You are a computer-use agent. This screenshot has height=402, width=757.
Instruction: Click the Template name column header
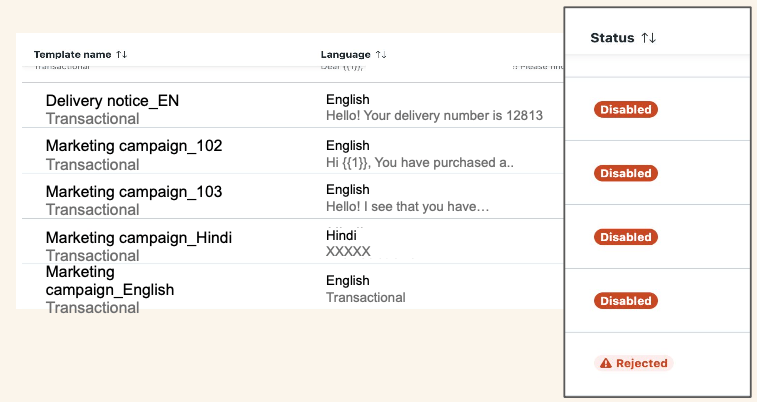pos(72,55)
